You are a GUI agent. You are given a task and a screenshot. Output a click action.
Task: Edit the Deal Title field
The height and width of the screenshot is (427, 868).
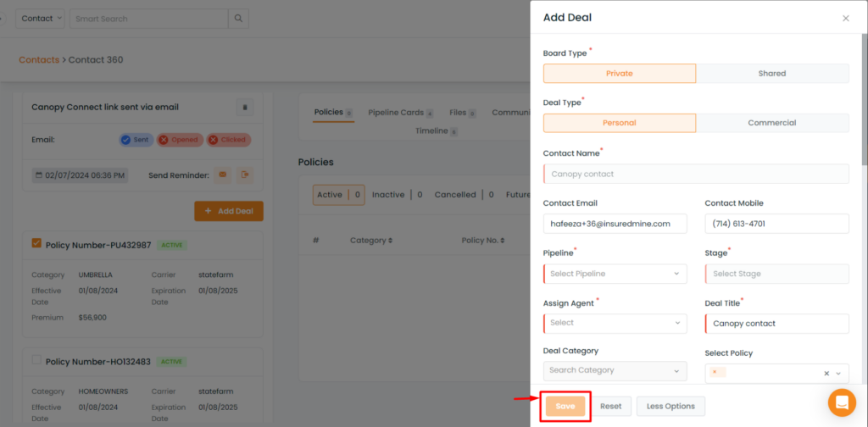click(776, 324)
